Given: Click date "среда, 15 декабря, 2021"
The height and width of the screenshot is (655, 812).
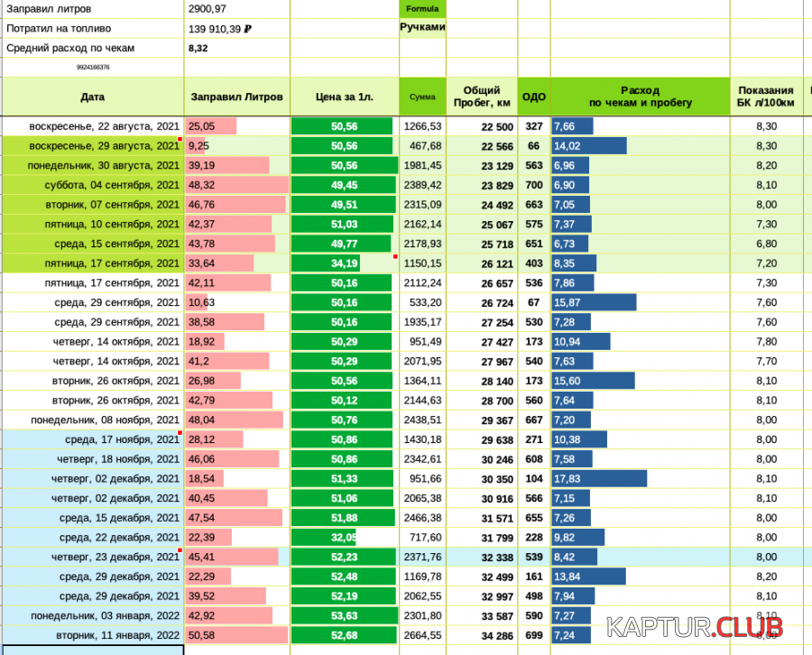Looking at the screenshot, I should 93,518.
